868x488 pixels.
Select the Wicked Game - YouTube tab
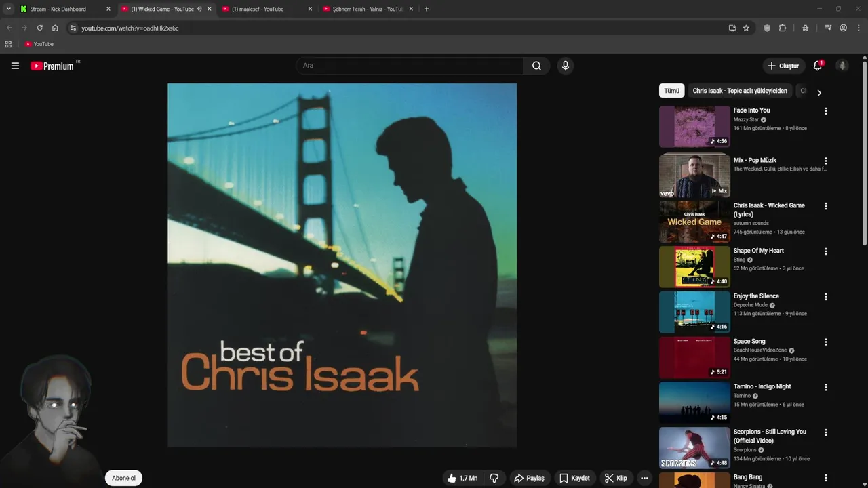point(166,9)
